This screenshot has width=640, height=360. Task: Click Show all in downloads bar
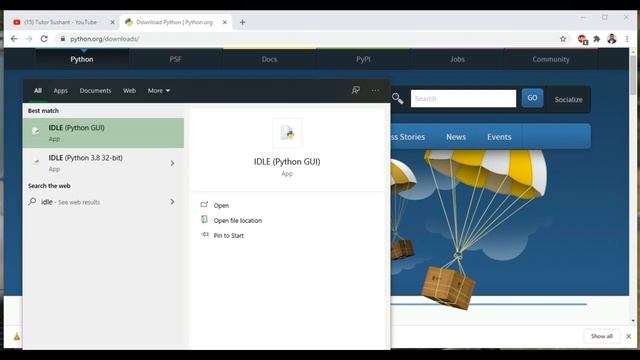click(602, 336)
